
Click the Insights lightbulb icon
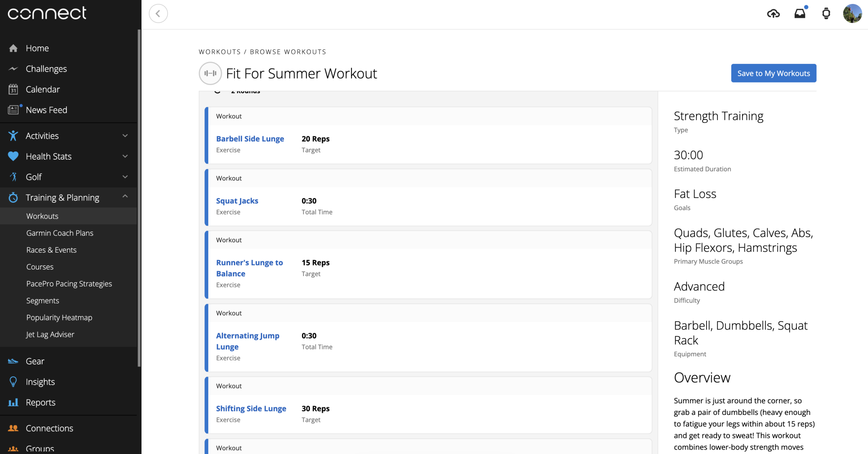click(x=13, y=382)
